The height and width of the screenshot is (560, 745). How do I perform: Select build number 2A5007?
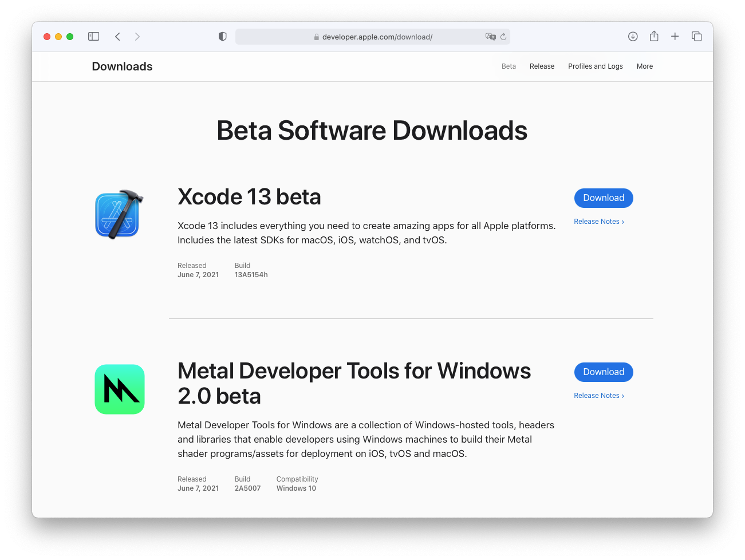click(x=247, y=488)
